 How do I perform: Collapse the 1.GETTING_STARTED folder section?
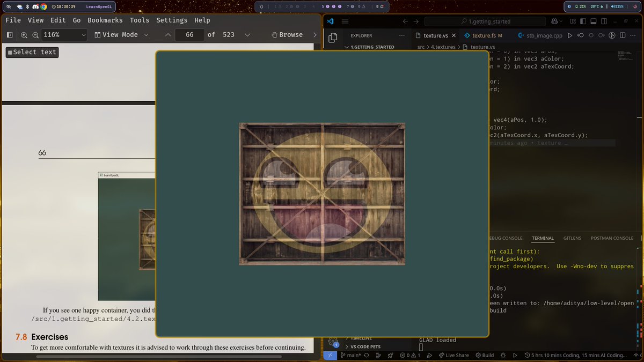(370, 47)
